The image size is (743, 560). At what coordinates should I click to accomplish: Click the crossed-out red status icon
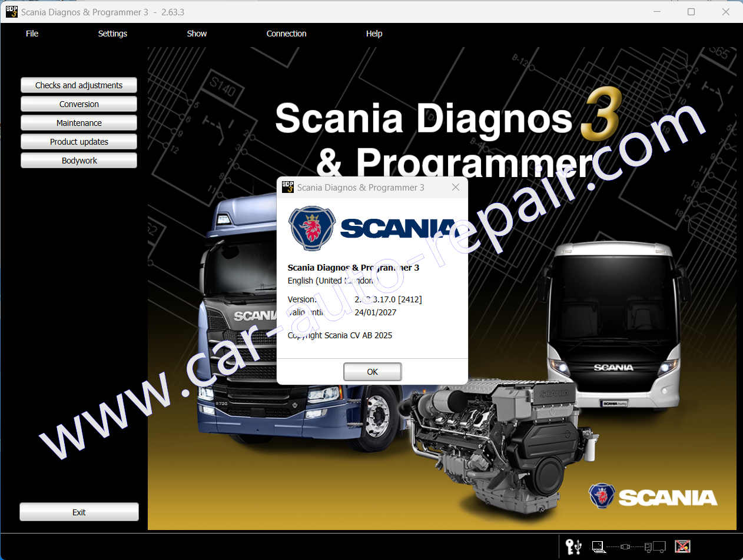click(682, 546)
